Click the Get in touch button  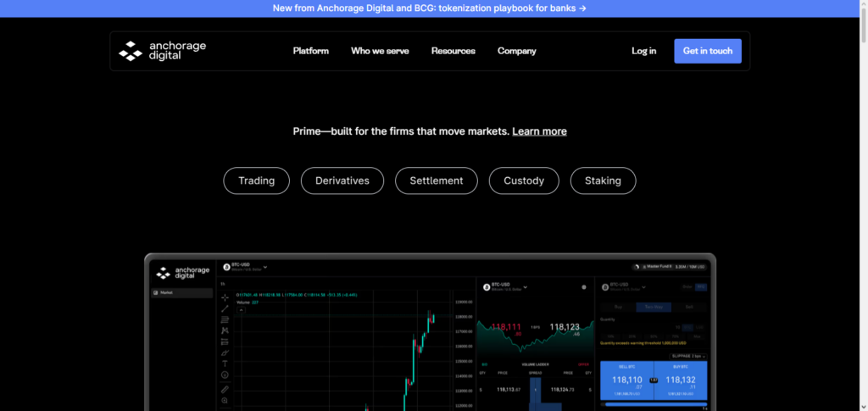tap(708, 51)
